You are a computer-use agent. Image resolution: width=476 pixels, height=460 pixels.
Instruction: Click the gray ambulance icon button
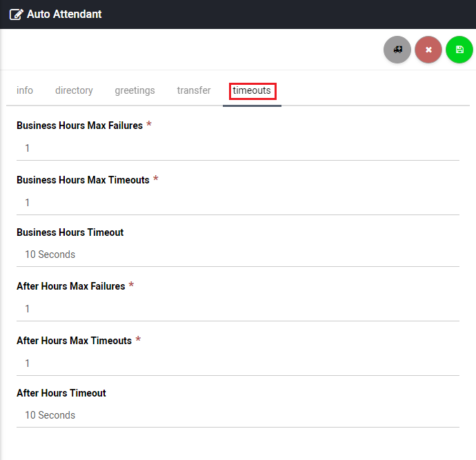(397, 50)
